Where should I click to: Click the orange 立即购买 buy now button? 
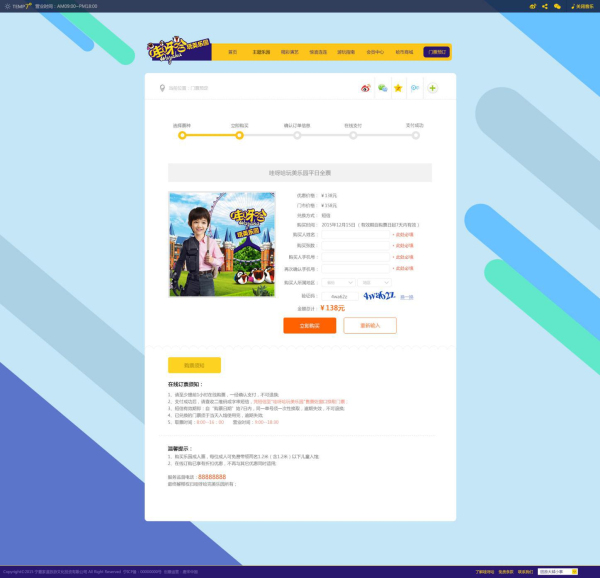309,325
